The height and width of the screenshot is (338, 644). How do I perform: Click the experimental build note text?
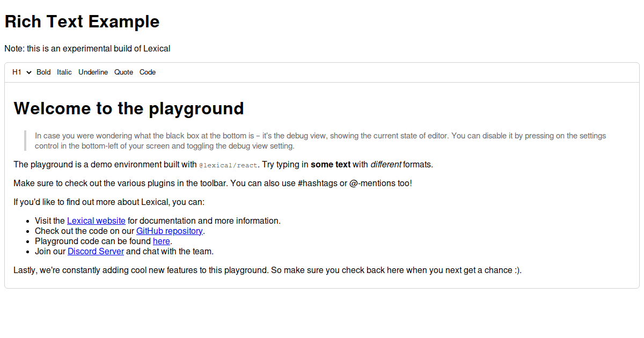click(87, 49)
